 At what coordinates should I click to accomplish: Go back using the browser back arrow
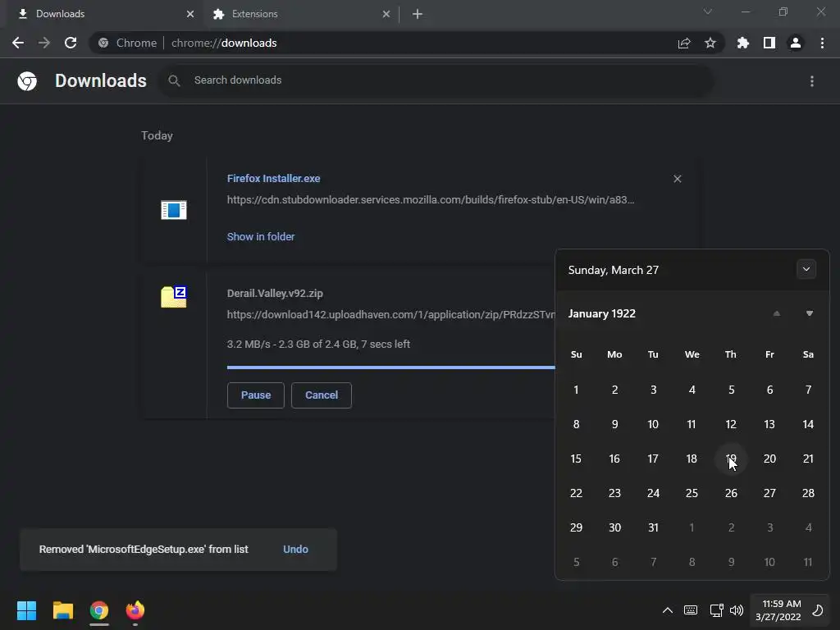click(18, 43)
